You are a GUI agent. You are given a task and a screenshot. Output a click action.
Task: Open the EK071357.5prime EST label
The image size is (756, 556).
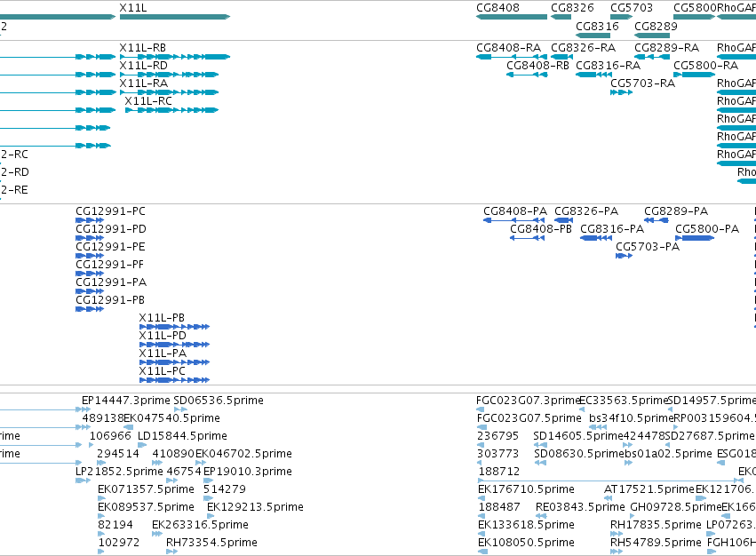click(146, 490)
